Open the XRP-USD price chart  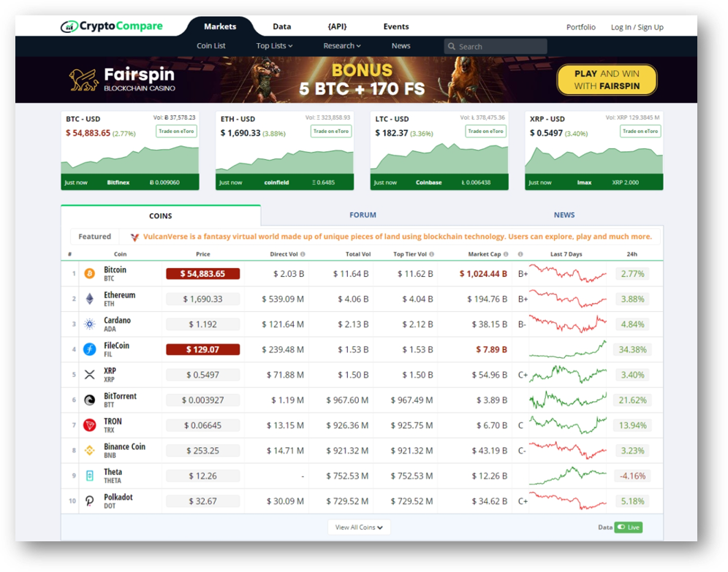click(x=594, y=160)
